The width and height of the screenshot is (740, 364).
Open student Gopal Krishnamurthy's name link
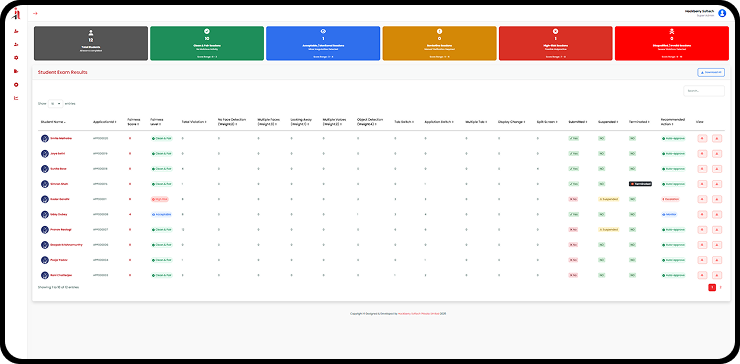pyautogui.click(x=66, y=245)
